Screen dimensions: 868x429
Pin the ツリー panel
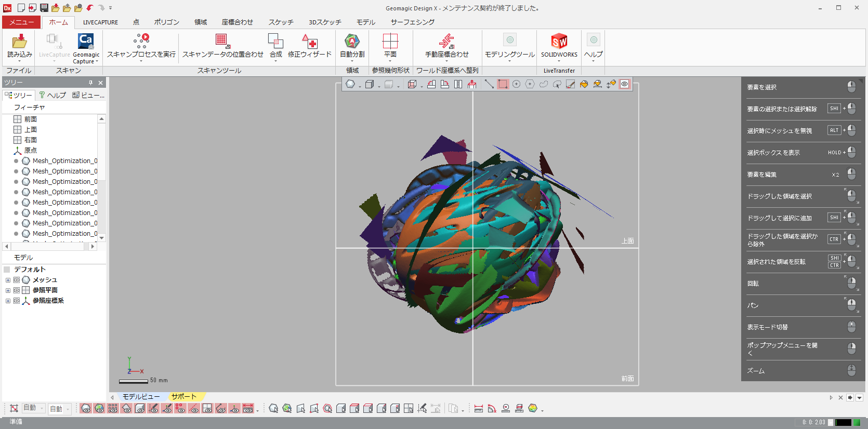tap(90, 83)
